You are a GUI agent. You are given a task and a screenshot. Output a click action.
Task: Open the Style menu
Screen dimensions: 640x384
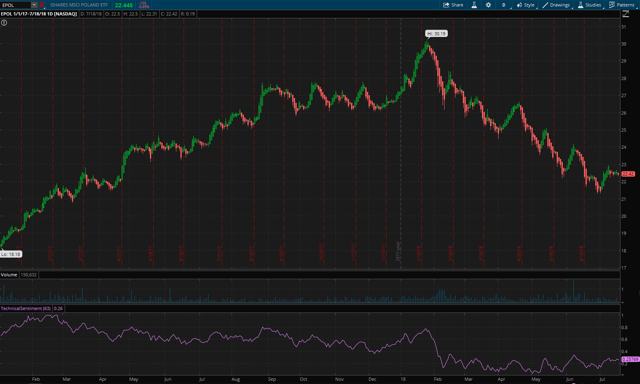[526, 5]
